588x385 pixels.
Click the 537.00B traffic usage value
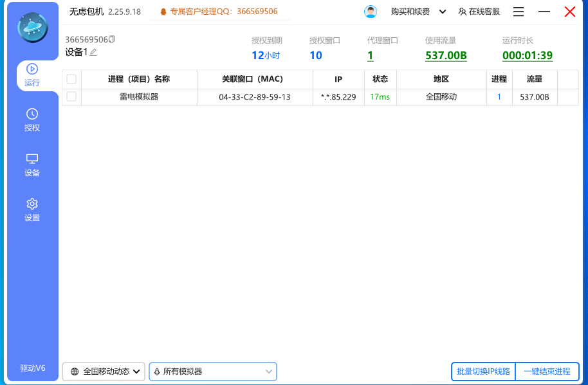click(446, 55)
